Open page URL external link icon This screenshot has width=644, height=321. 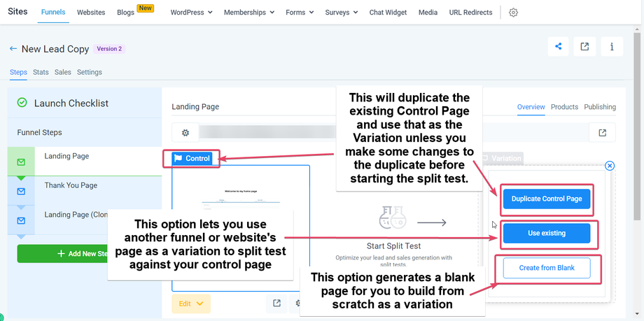pyautogui.click(x=603, y=132)
